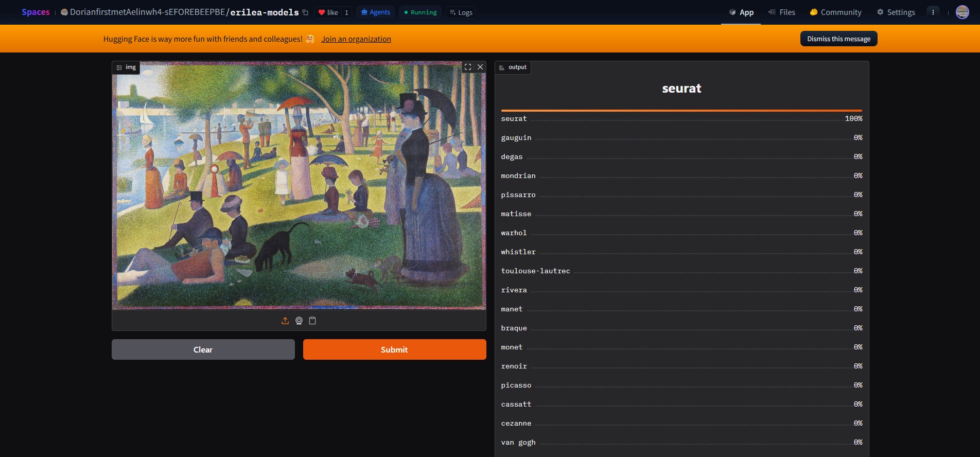The image size is (980, 457).
Task: Open the erilea-models space link
Action: pyautogui.click(x=264, y=12)
